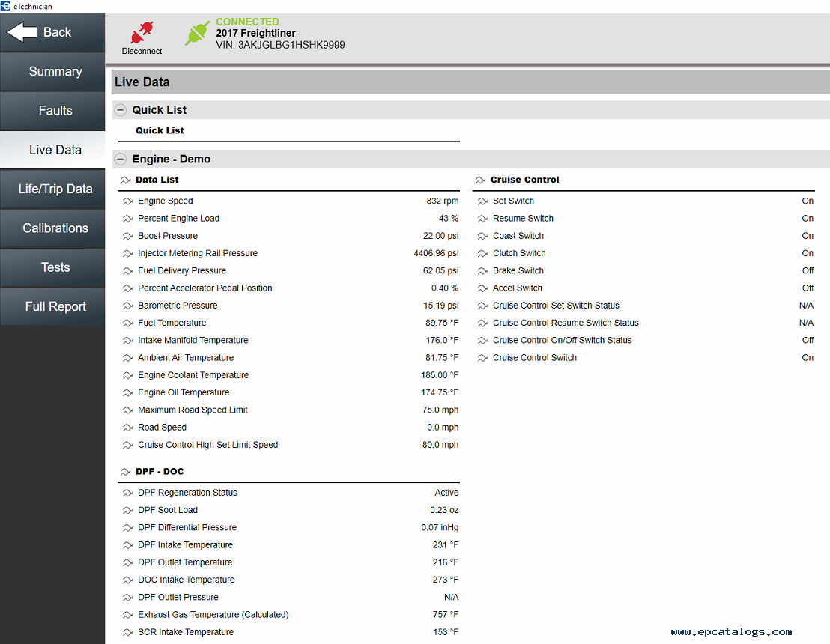The width and height of the screenshot is (830, 644).
Task: Click the graph icon for Resume Switch
Action: pyautogui.click(x=482, y=219)
